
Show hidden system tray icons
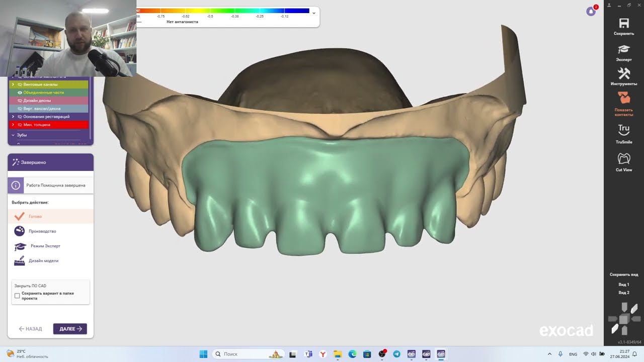549,354
